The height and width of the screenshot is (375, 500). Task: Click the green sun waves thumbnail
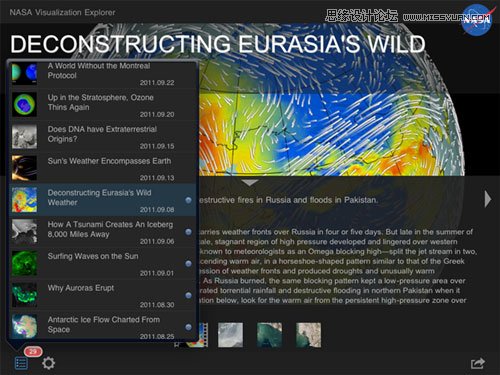click(x=24, y=263)
